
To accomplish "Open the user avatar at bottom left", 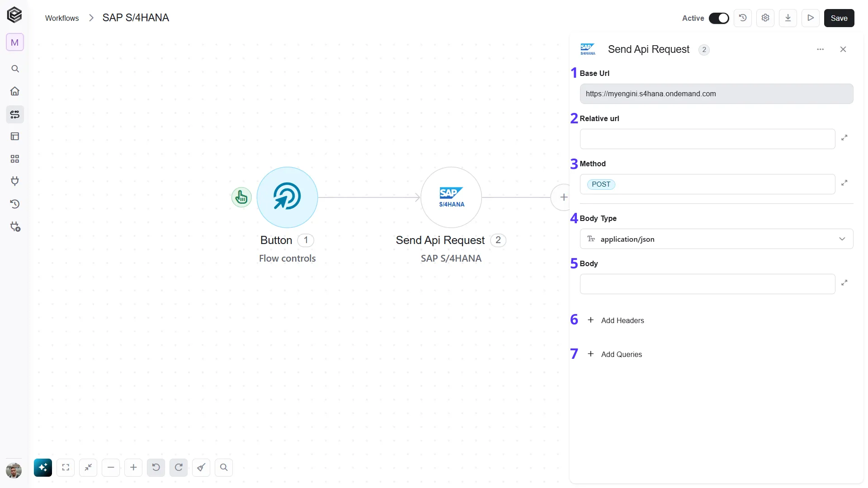I will pyautogui.click(x=14, y=470).
